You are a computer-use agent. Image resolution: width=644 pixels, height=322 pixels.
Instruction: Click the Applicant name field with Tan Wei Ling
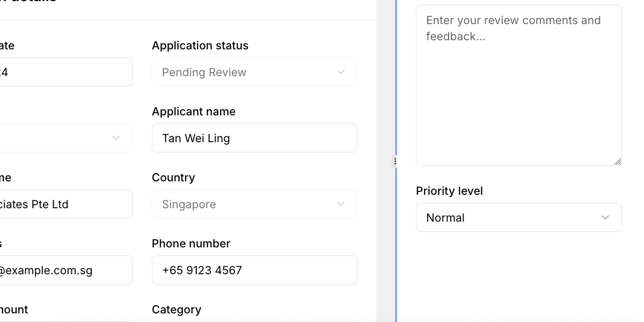click(x=254, y=138)
